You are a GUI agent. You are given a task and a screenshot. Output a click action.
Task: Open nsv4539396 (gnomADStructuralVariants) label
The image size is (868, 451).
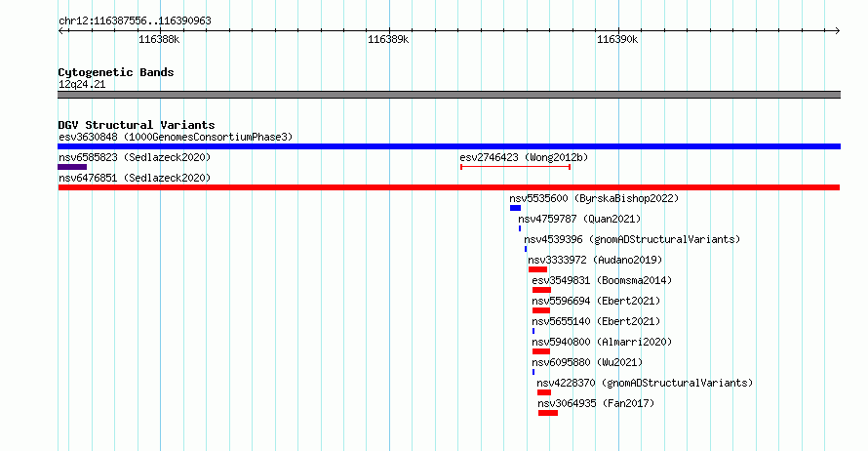(632, 239)
